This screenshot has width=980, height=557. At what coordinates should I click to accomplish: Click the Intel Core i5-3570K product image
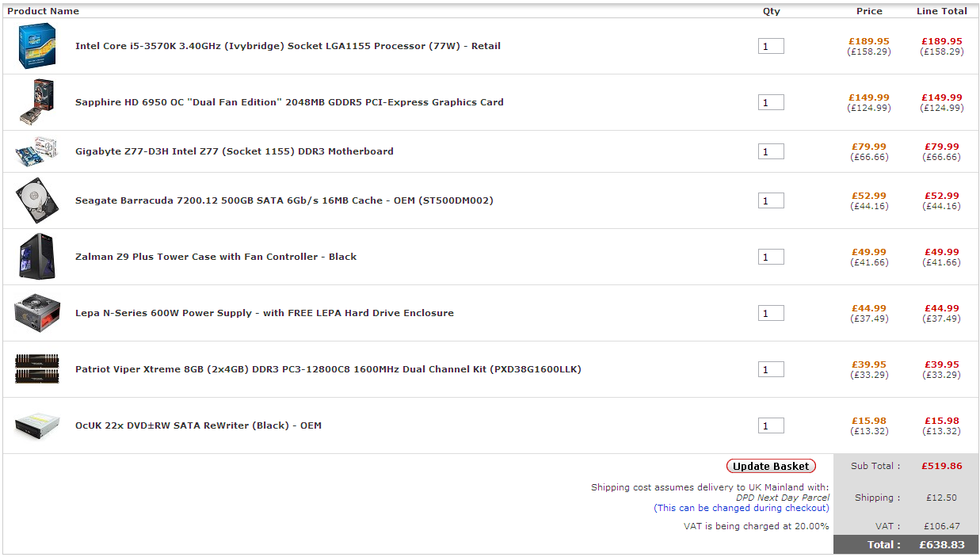[x=36, y=46]
